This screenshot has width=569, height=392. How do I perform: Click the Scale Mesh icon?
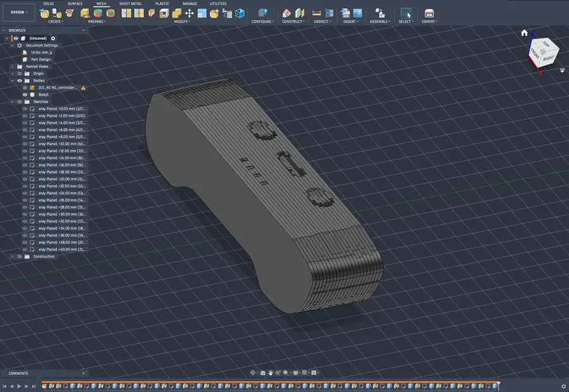(202, 13)
